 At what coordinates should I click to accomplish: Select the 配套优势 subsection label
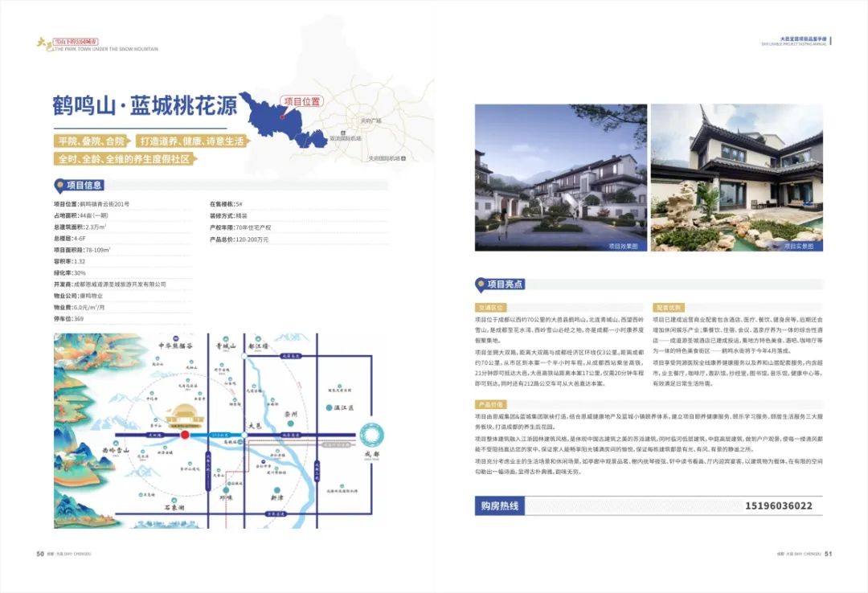pyautogui.click(x=668, y=307)
